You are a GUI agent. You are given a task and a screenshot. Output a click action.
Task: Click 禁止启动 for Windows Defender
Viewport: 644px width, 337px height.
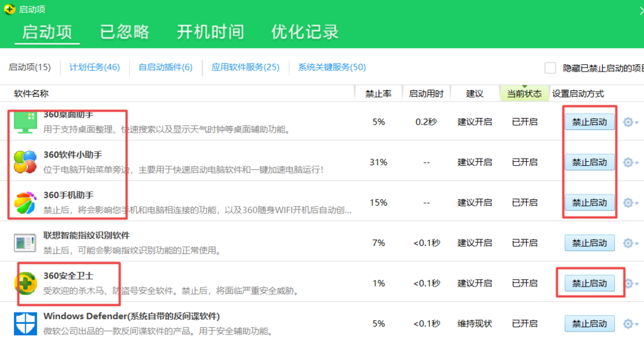(x=590, y=324)
